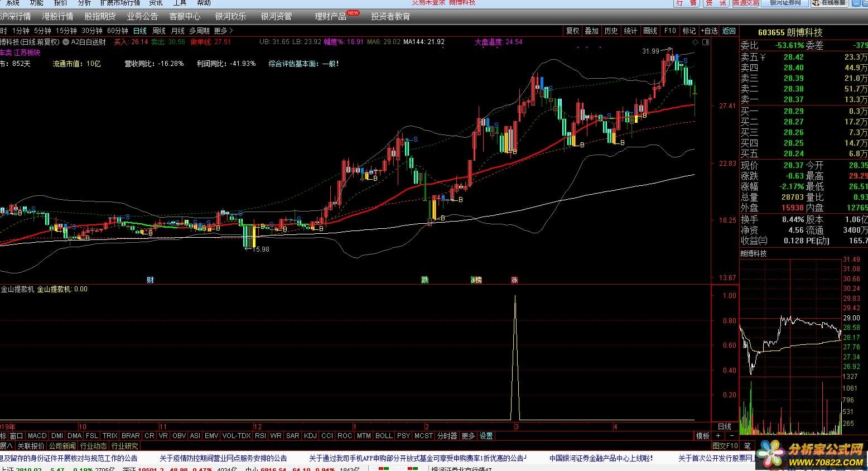The width and height of the screenshot is (868, 471).
Task: Expand the 更多 timeframes chevron
Action: click(231, 31)
